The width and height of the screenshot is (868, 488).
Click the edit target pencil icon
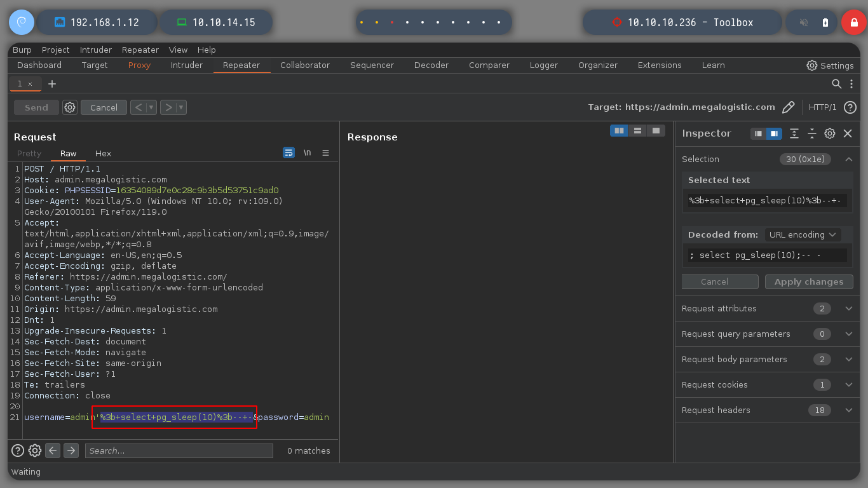(789, 107)
